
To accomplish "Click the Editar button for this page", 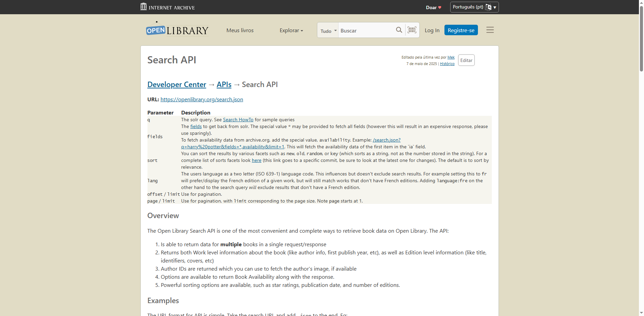I will [466, 60].
